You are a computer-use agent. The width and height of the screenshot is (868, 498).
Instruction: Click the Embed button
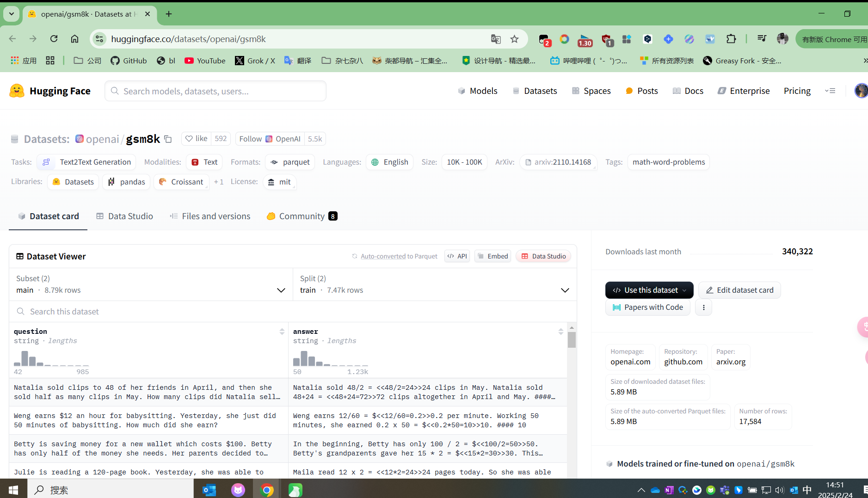pos(493,256)
